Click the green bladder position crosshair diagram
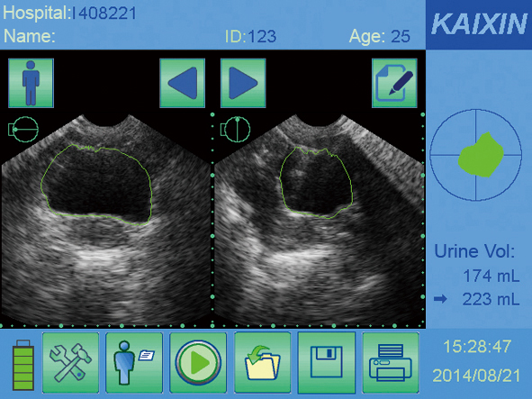 [475, 155]
